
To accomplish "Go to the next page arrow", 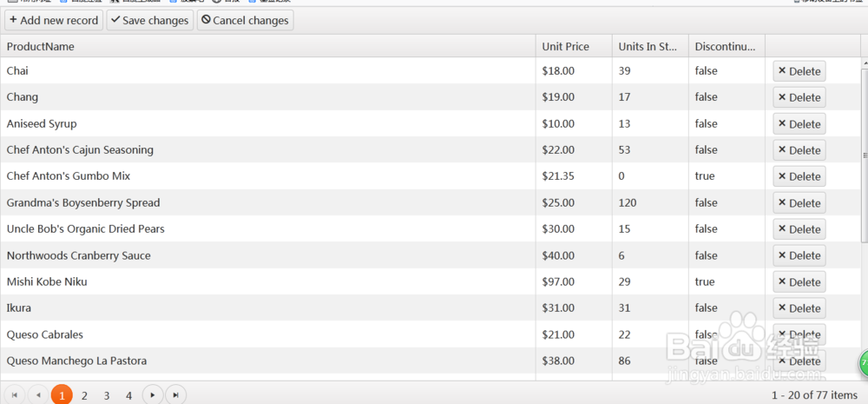I will [x=153, y=395].
